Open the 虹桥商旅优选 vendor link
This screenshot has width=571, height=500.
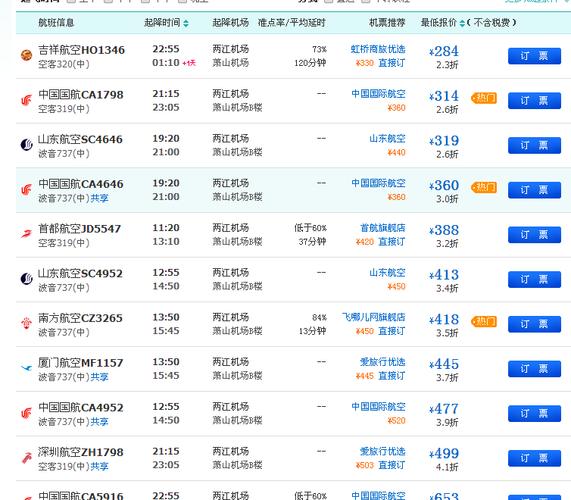coord(378,49)
